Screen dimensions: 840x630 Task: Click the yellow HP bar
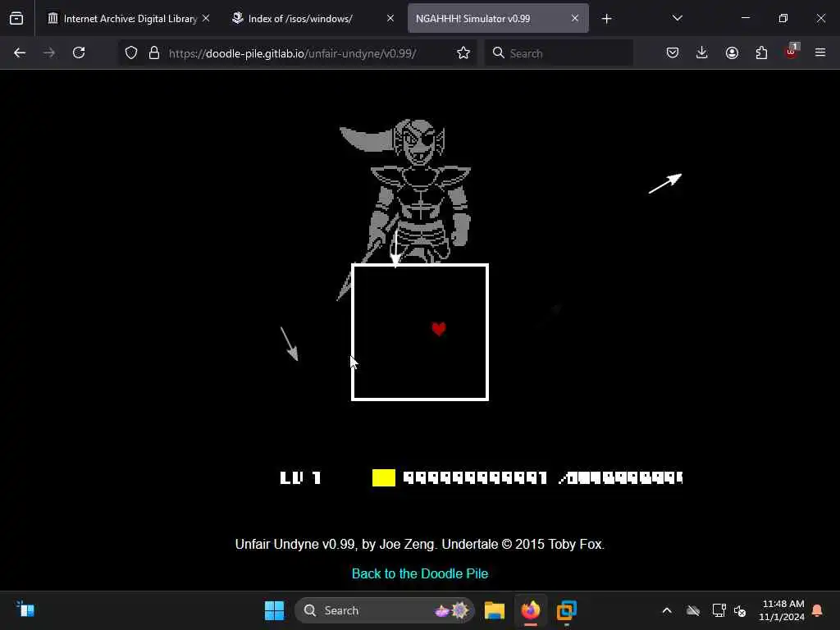(x=384, y=478)
